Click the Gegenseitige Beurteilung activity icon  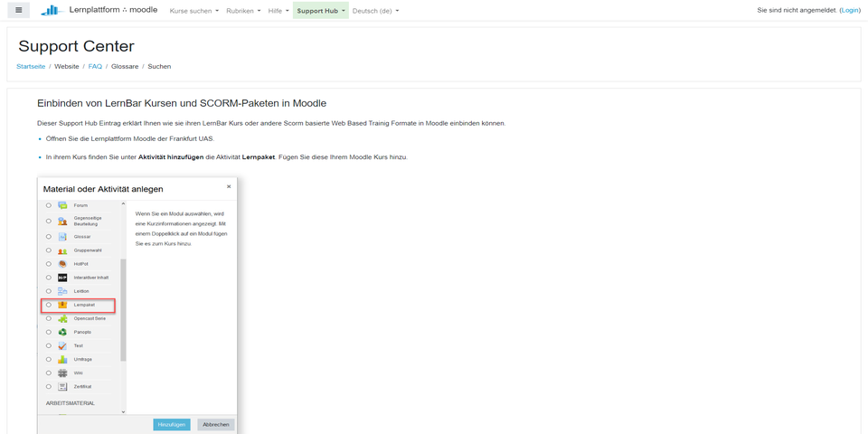(62, 221)
